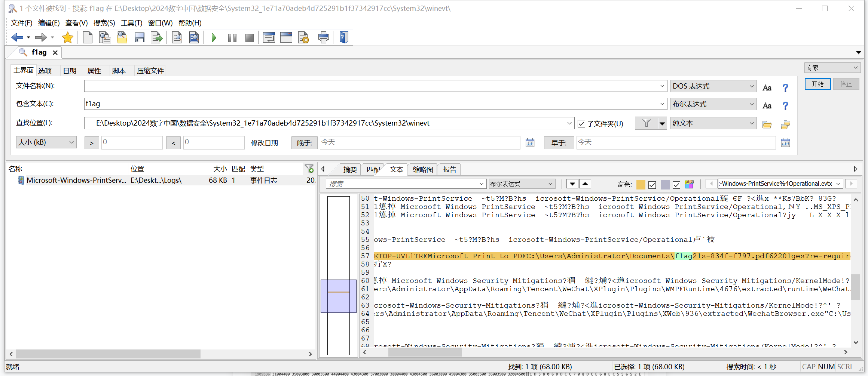Image resolution: width=868 pixels, height=376 pixels.
Task: Close the f1ag search tab
Action: coord(55,53)
